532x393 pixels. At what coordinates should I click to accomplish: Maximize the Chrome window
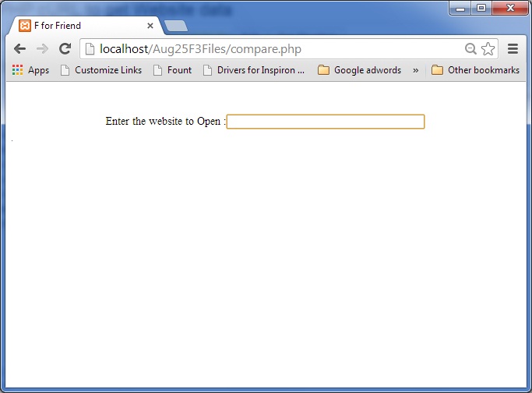pos(481,8)
